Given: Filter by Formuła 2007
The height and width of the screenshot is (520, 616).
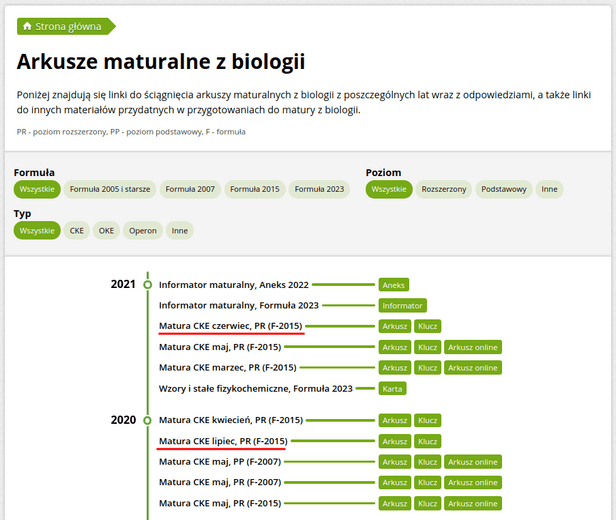Looking at the screenshot, I should [190, 189].
